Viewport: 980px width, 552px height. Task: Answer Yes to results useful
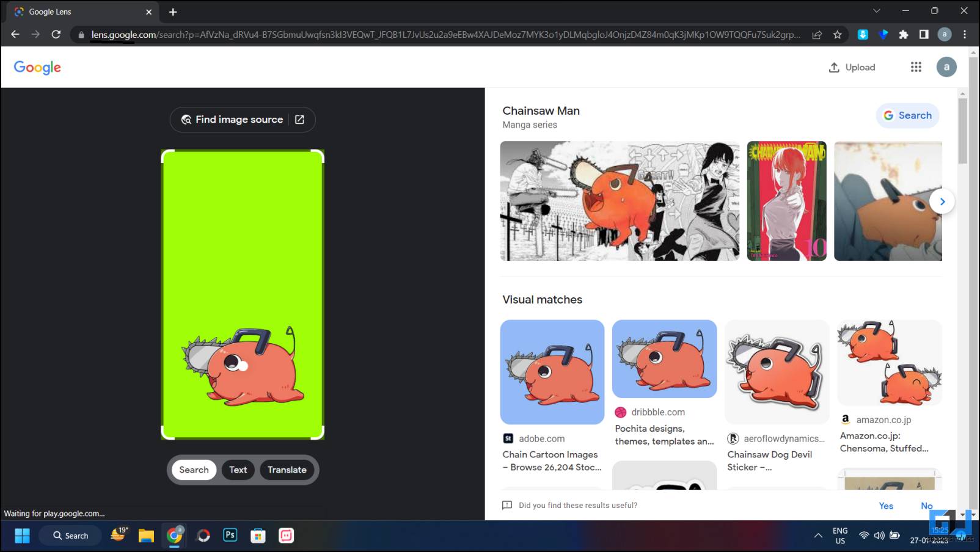tap(886, 506)
